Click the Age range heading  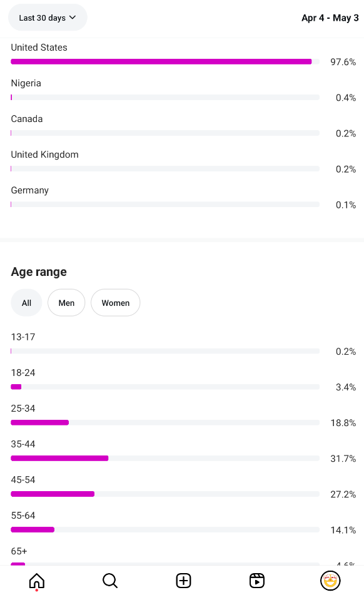click(39, 272)
